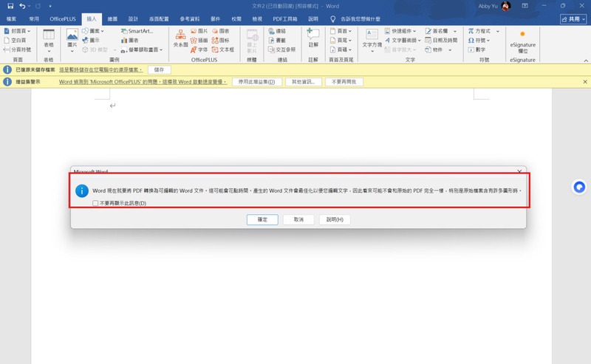Viewport: 591px width, 364px height.
Task: Insert a blank page (空白頁)
Action: 15,41
